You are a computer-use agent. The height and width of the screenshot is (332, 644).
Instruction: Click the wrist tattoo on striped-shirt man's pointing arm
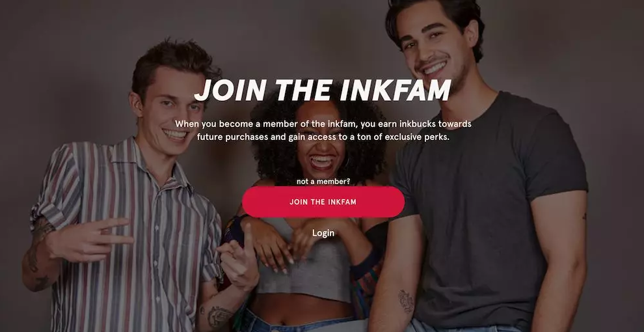pyautogui.click(x=219, y=316)
